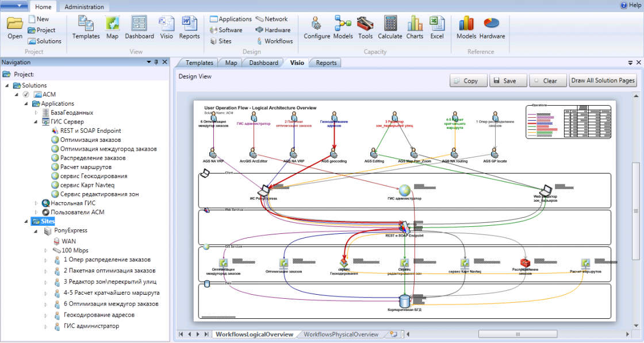The width and height of the screenshot is (644, 343).
Task: Expand Пользователи ACM node
Action: pyautogui.click(x=36, y=212)
